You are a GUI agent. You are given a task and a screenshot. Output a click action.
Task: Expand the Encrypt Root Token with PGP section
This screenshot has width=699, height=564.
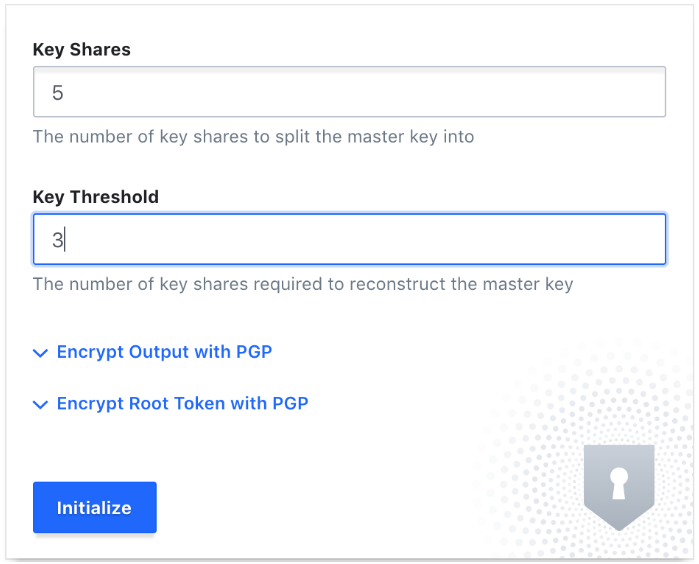pos(170,403)
